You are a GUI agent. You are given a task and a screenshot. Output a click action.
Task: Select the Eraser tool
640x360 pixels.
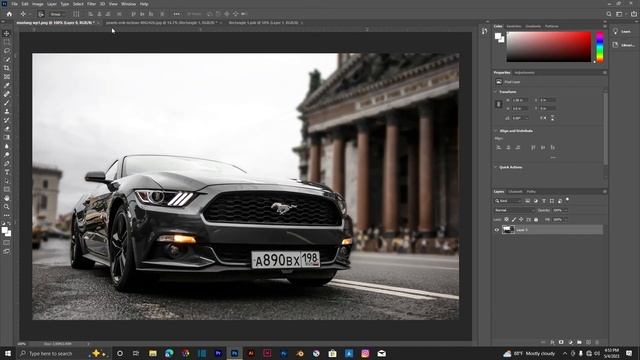7,129
